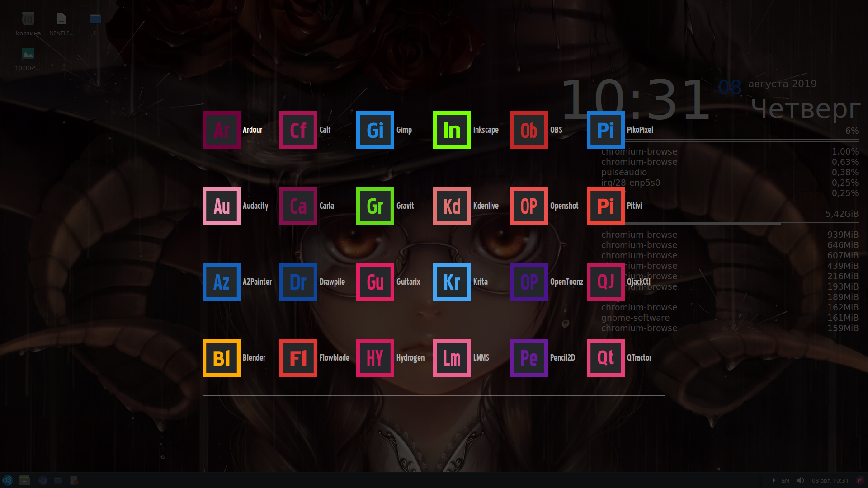Open Kdenlive via the Kd icon
The width and height of the screenshot is (868, 488).
[x=452, y=206]
